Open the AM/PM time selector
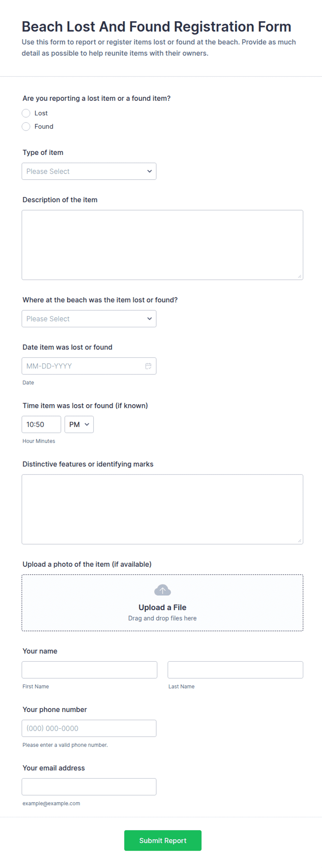The height and width of the screenshot is (868, 322). tap(79, 424)
